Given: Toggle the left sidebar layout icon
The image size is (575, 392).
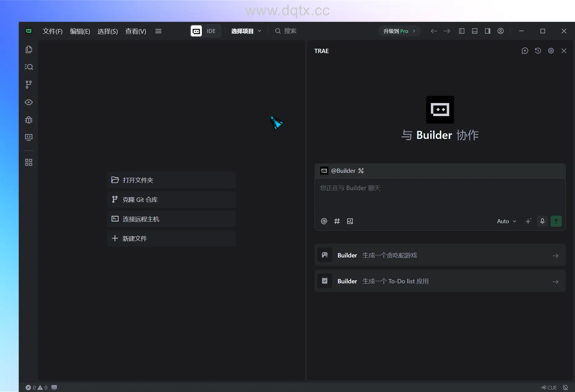Looking at the screenshot, I should pos(462,31).
